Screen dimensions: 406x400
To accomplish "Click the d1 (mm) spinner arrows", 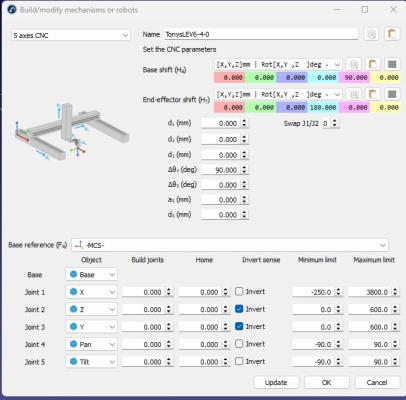I will coord(245,123).
